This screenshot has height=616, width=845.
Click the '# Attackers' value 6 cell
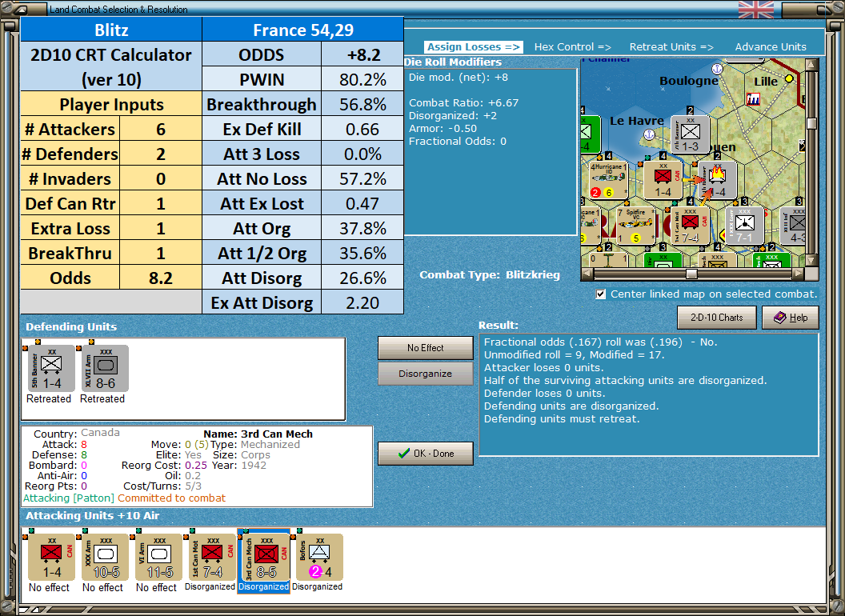coord(161,130)
